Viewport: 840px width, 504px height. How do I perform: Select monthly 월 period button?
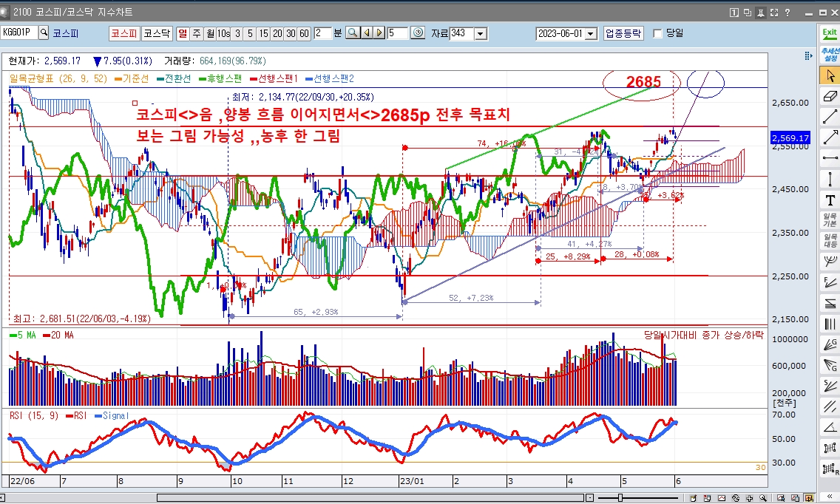(210, 33)
